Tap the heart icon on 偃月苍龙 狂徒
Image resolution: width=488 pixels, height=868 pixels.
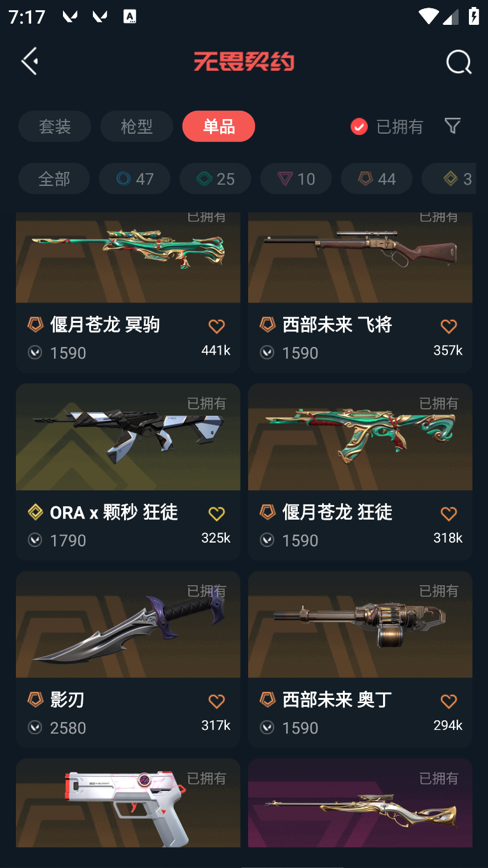click(x=449, y=513)
